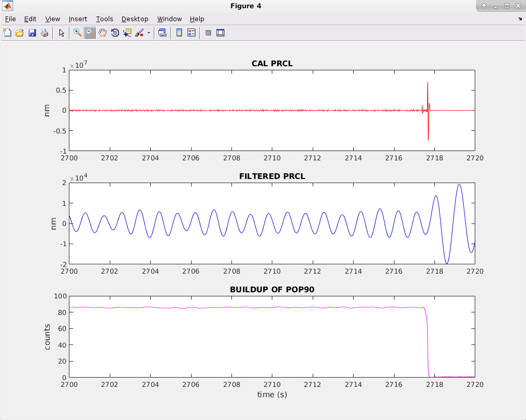526x420 pixels.
Task: Click the dock figure arrow at menu bar right
Action: click(x=520, y=19)
